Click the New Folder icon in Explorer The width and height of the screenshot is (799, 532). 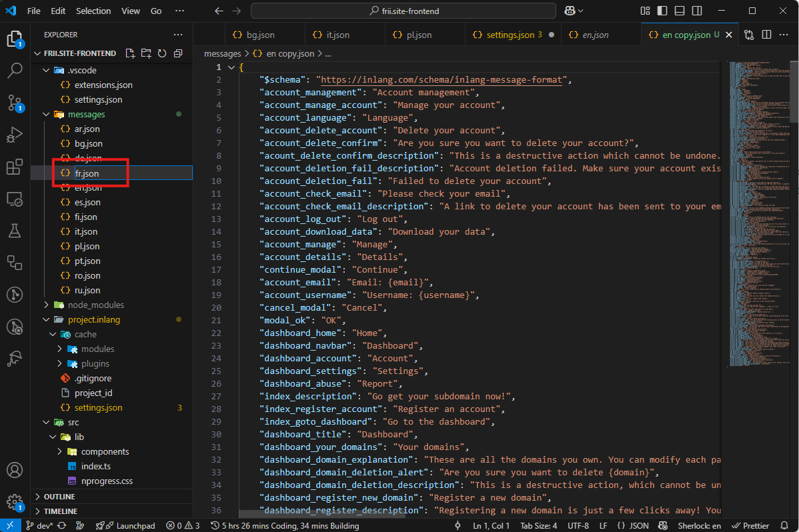point(146,53)
